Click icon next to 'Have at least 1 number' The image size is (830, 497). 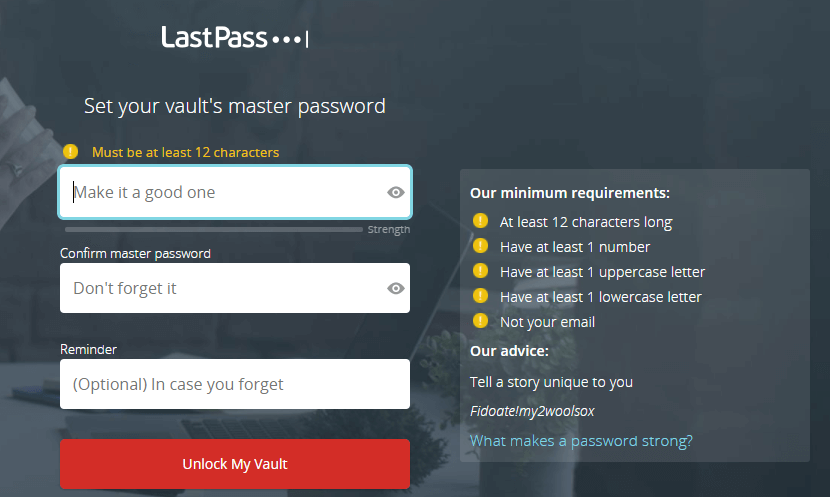click(480, 246)
